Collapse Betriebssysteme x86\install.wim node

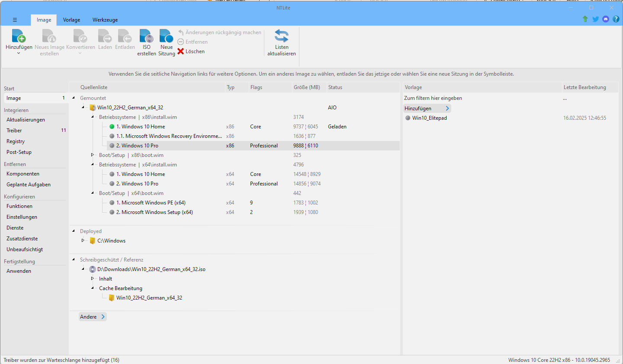(x=93, y=117)
